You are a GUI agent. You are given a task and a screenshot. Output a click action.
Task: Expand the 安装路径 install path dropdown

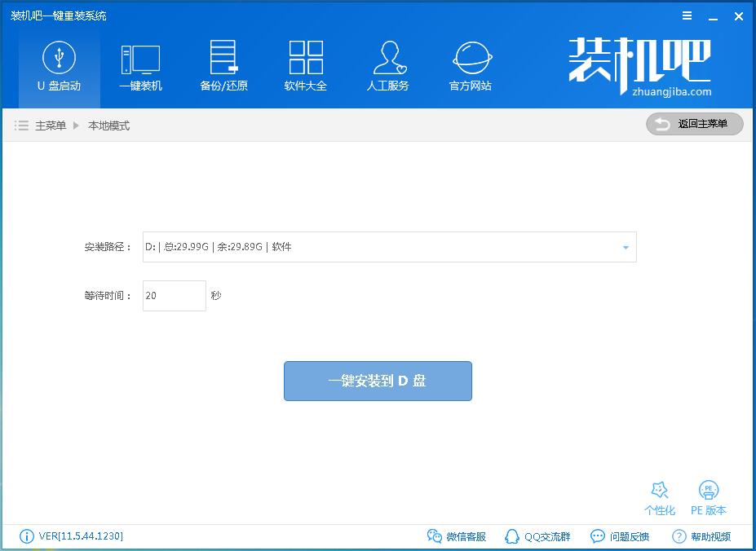pos(626,247)
